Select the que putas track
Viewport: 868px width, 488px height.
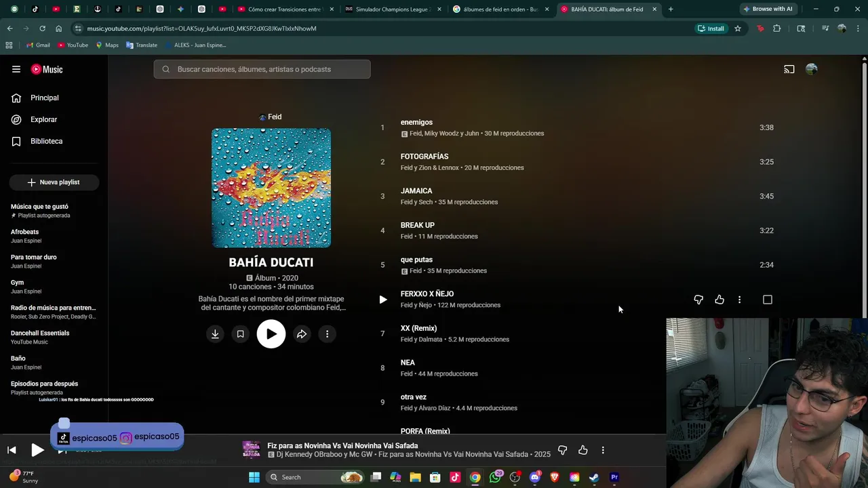(x=416, y=260)
